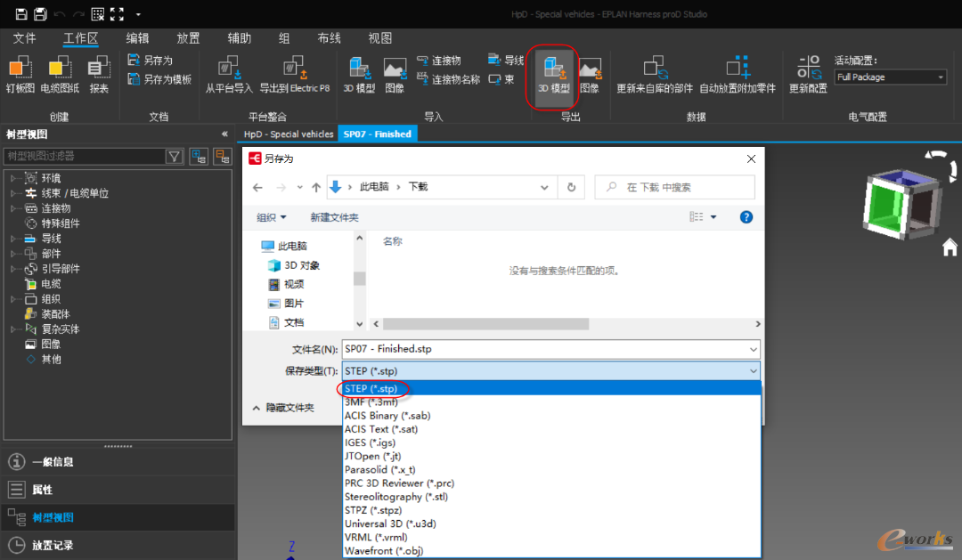
Task: Click 更新来自库的部件 icon
Action: point(655,75)
